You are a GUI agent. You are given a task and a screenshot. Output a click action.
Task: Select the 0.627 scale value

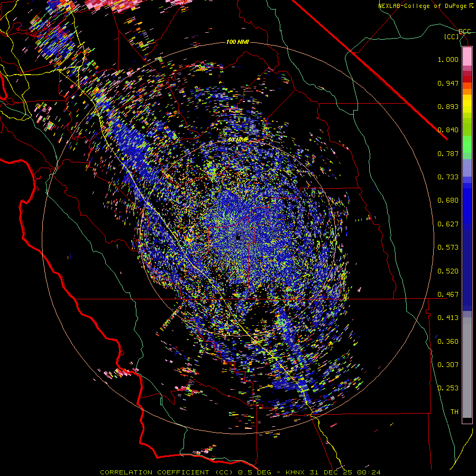coord(448,224)
